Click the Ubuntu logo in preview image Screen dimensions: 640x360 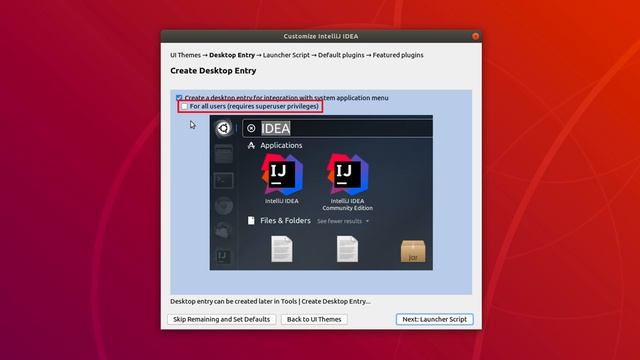click(223, 128)
